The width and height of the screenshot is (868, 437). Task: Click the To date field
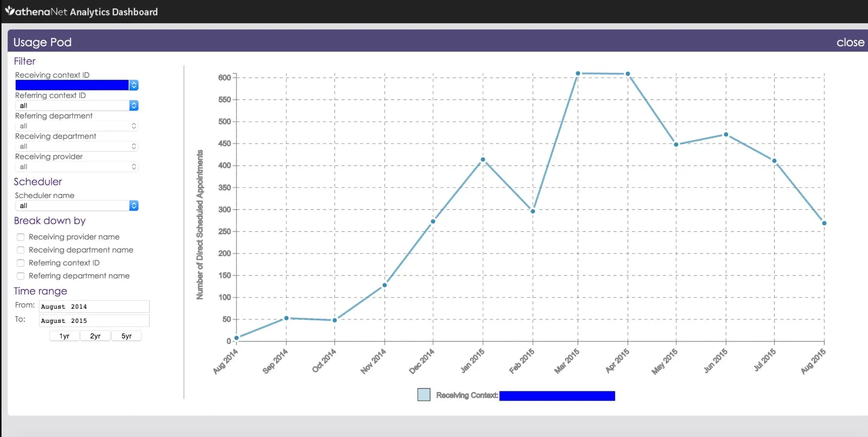click(94, 321)
